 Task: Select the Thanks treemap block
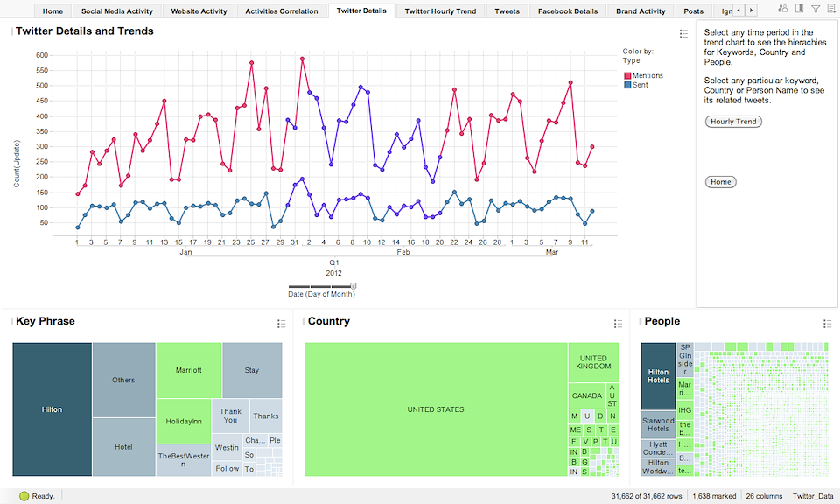tap(266, 416)
